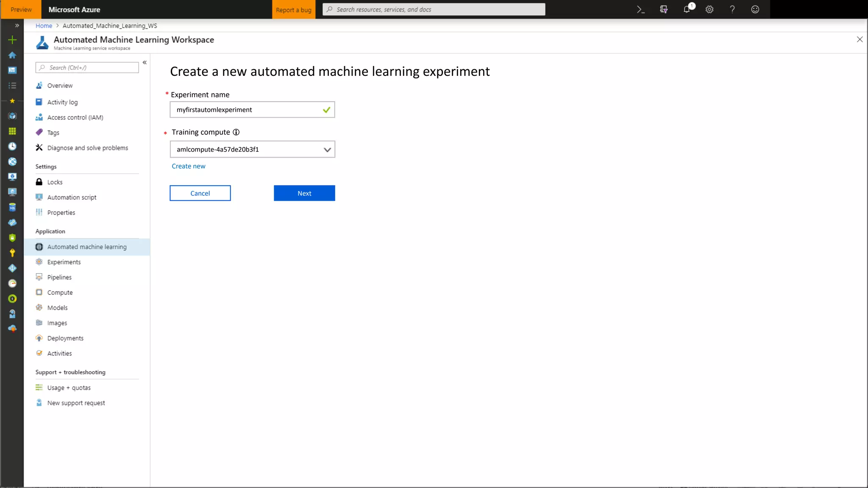The width and height of the screenshot is (868, 488).
Task: Open the Recent clock icon
Action: point(12,146)
